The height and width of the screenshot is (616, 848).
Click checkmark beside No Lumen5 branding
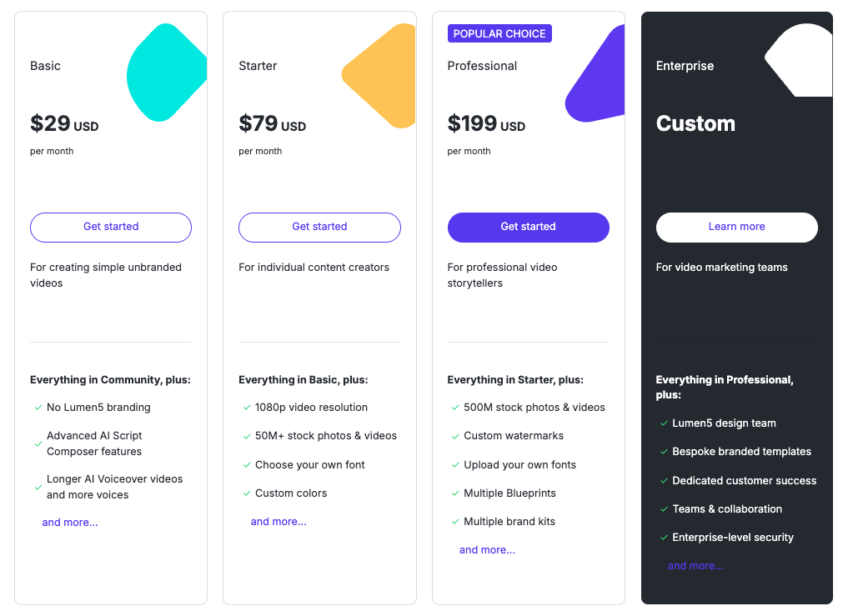pyautogui.click(x=38, y=408)
